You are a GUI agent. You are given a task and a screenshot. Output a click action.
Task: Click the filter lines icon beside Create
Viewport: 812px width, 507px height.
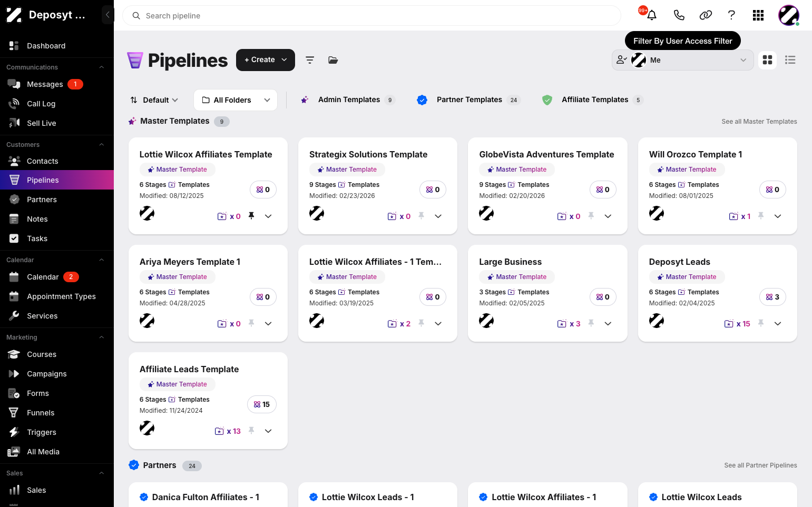coord(310,60)
